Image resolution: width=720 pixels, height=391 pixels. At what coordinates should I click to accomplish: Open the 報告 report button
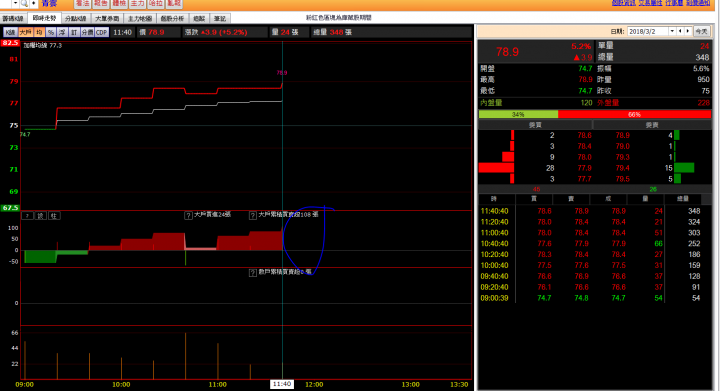[101, 4]
